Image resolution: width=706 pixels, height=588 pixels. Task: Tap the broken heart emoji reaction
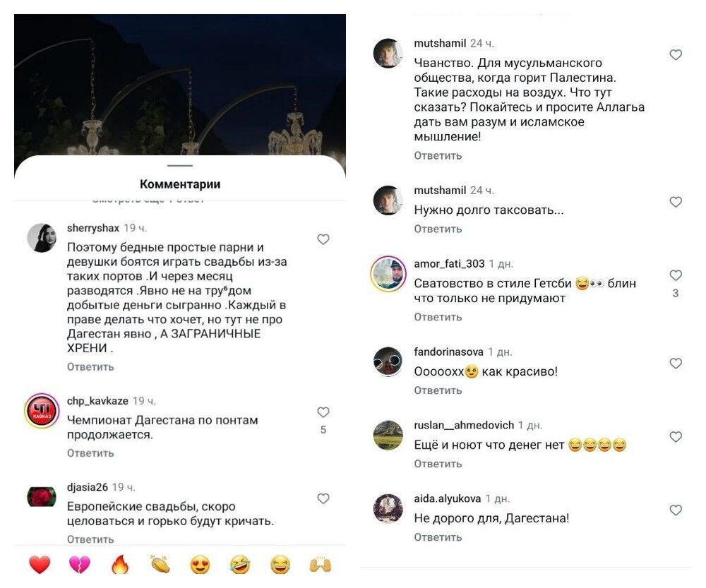(80, 565)
